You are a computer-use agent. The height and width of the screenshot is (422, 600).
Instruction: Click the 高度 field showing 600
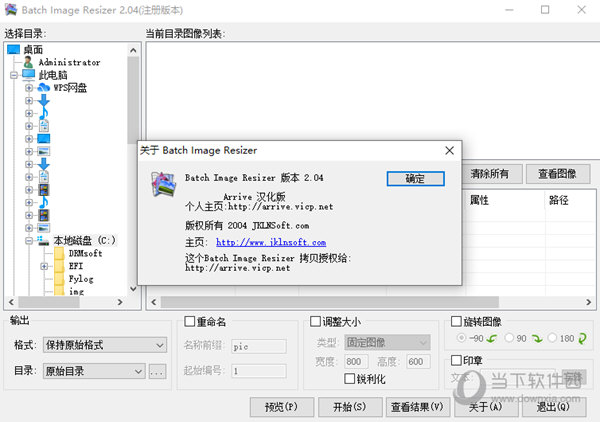pos(418,362)
